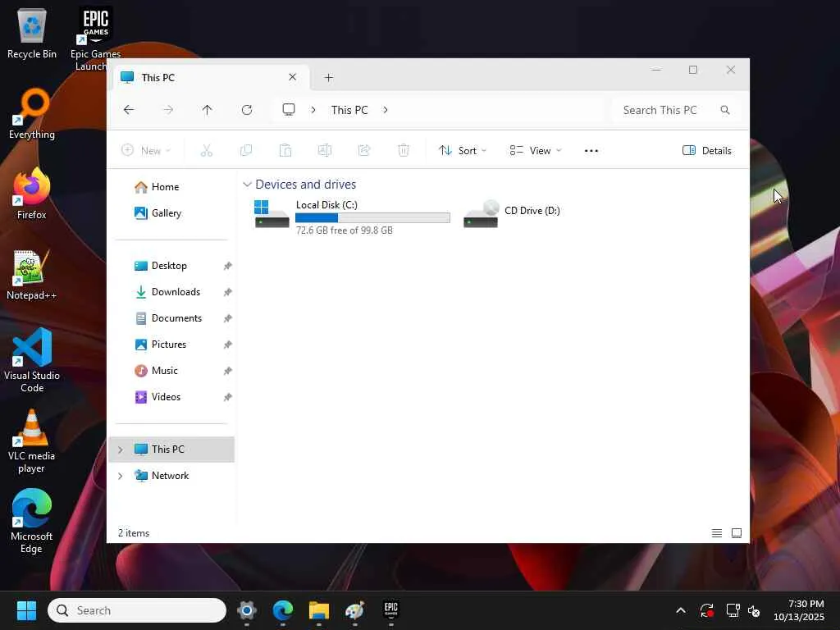This screenshot has height=630, width=840.
Task: Open the Sort dropdown
Action: (x=463, y=151)
